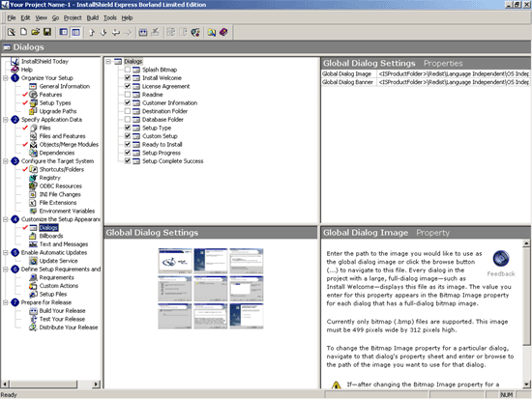Open the Features view

click(50, 95)
